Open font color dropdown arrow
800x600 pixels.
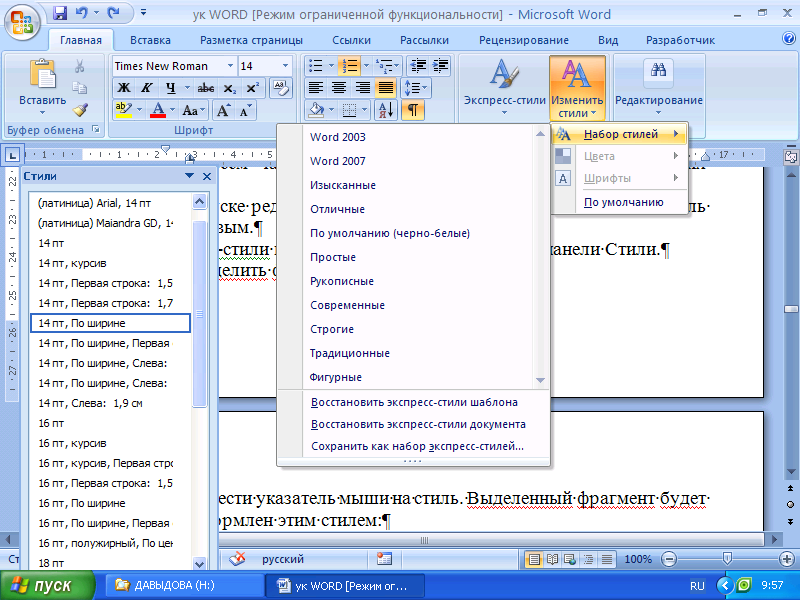[172, 110]
